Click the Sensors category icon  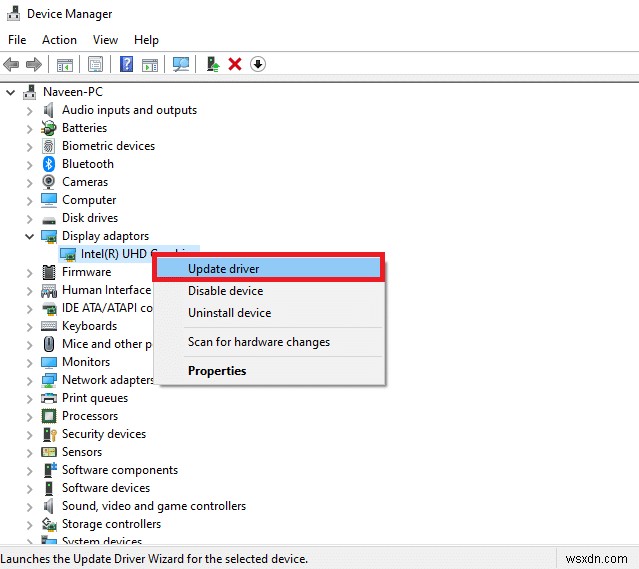(x=49, y=452)
